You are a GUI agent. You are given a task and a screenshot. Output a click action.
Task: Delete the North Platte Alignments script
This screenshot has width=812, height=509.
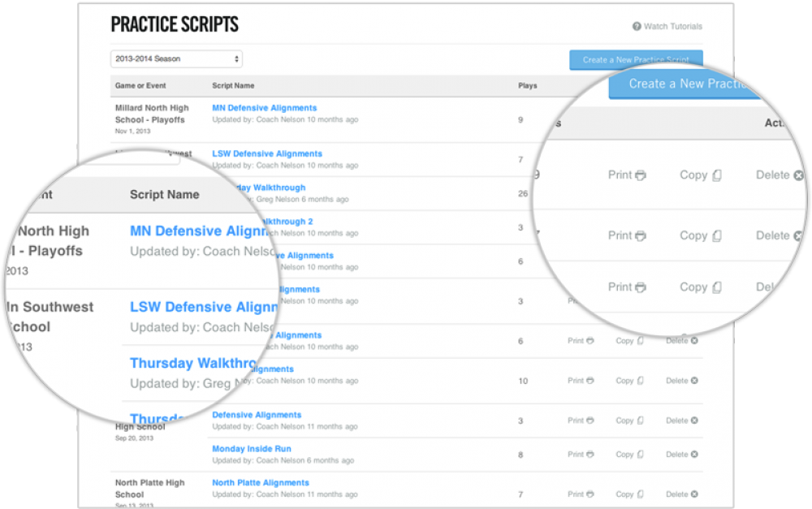[681, 494]
